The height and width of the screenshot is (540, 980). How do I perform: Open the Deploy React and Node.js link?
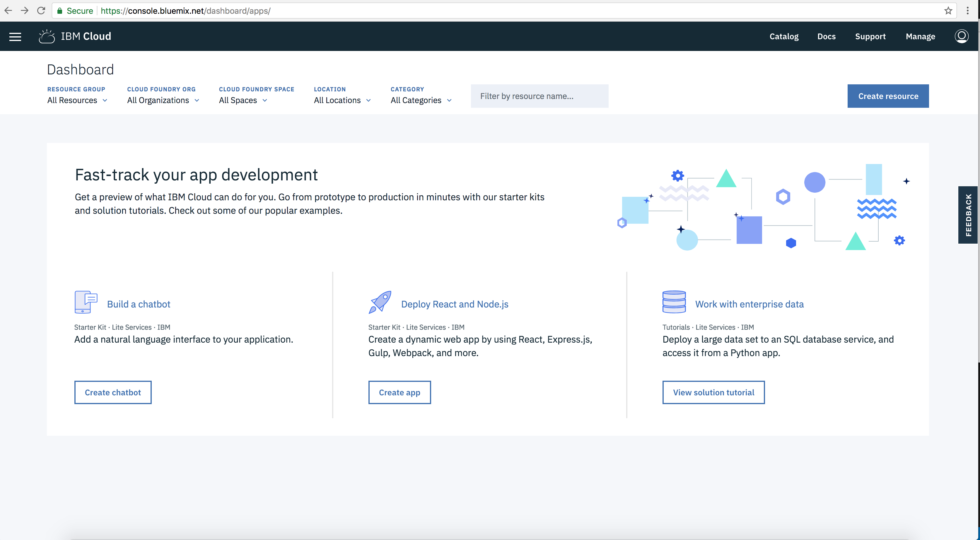click(455, 304)
